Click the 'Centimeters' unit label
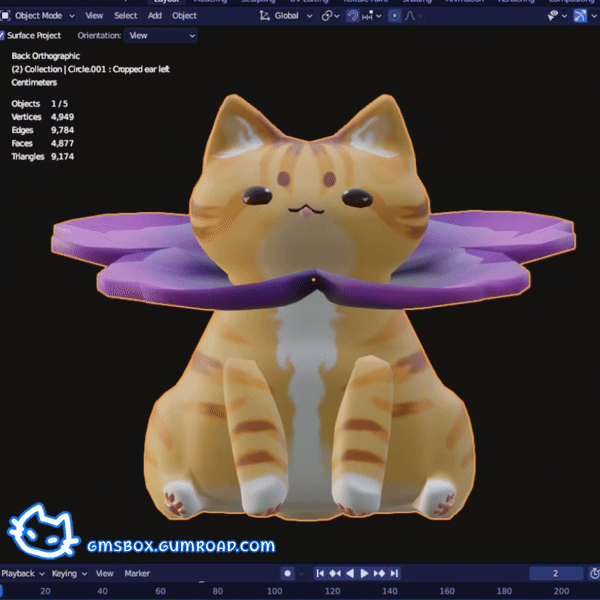Screen dimensions: 600x600 point(34,83)
